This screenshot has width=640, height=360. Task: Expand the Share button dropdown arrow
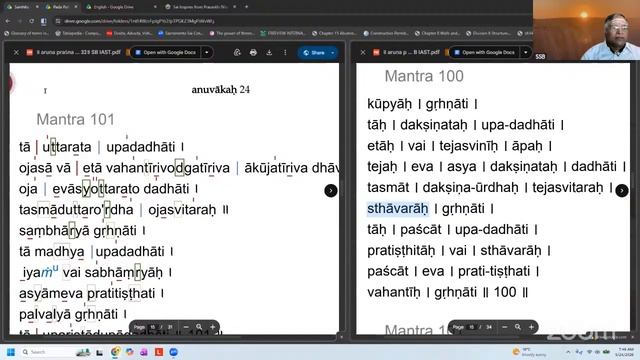click(333, 53)
